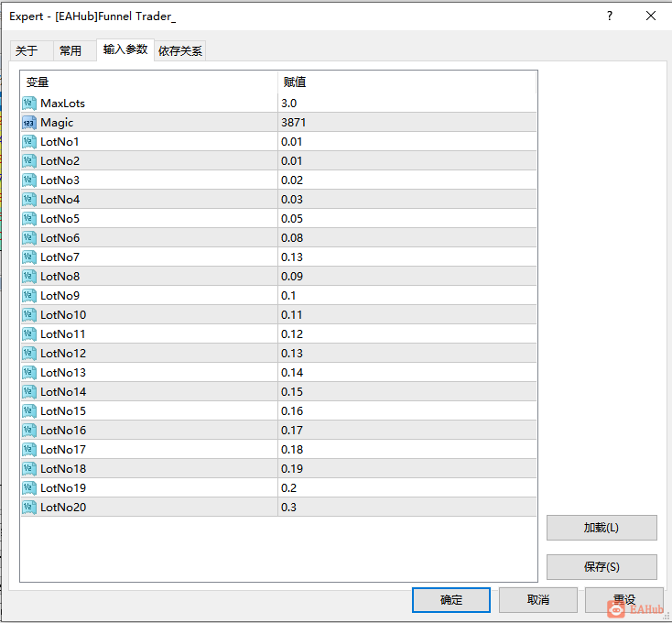672x623 pixels.
Task: Select the LotNo19 value 0.2
Action: 289,488
